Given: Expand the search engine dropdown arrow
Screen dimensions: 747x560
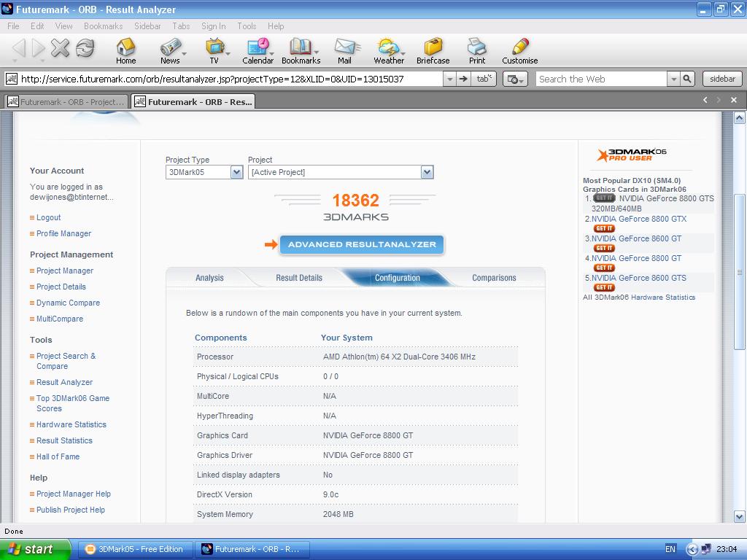Looking at the screenshot, I should pyautogui.click(x=673, y=79).
